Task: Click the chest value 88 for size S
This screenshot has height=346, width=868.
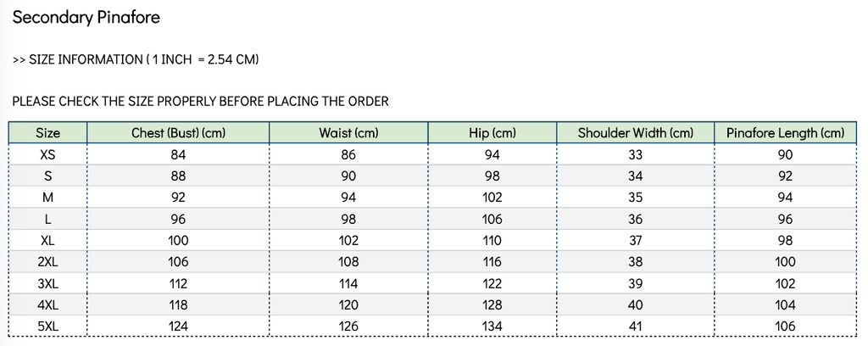Action: pos(178,176)
